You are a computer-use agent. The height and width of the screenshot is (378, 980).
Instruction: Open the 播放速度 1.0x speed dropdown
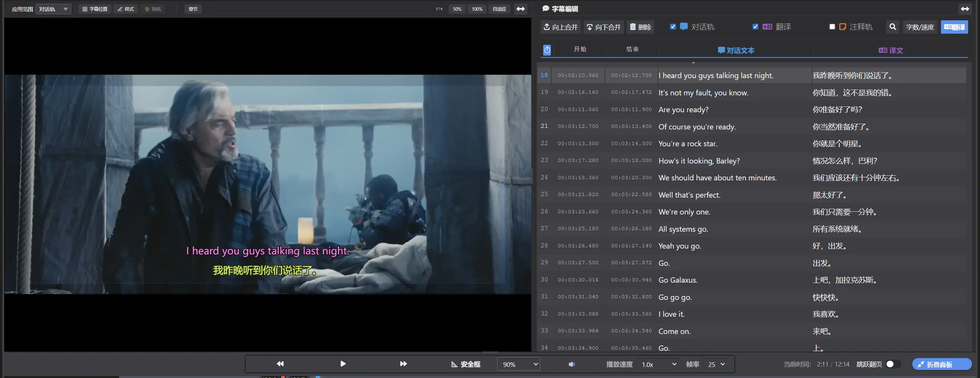coord(659,364)
